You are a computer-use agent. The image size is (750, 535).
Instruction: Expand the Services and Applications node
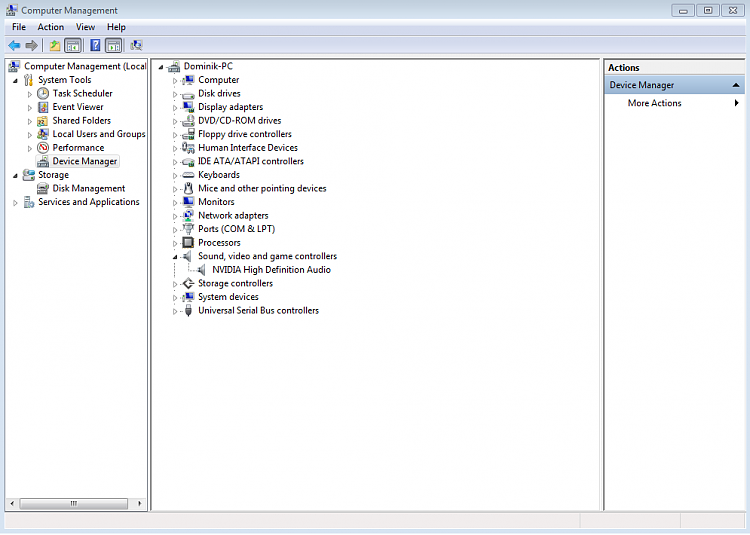[15, 203]
